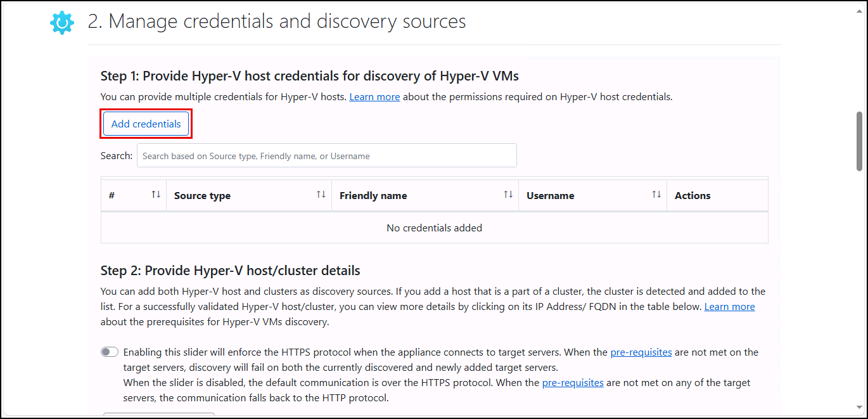
Task: Click the scrollbar down arrow
Action: [859, 407]
